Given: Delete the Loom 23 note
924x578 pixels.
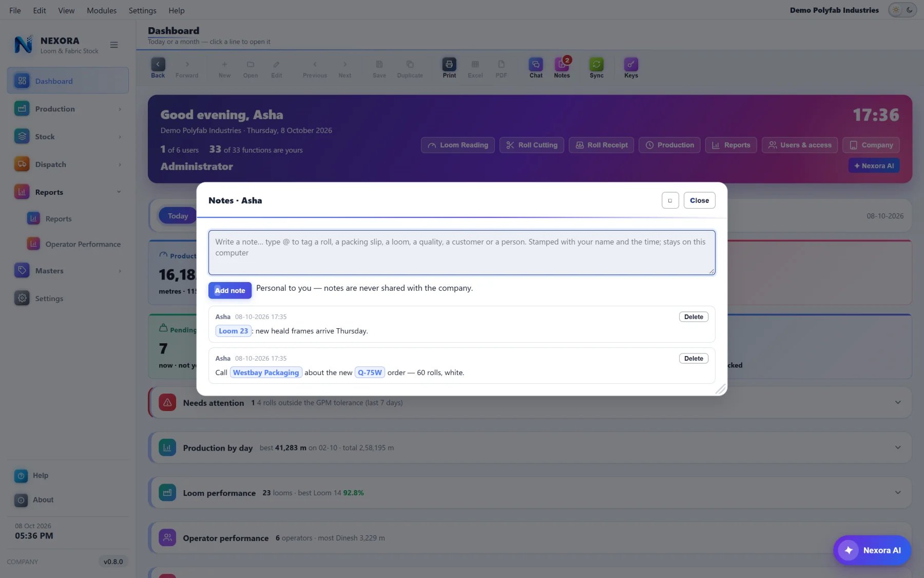Looking at the screenshot, I should click(x=694, y=317).
